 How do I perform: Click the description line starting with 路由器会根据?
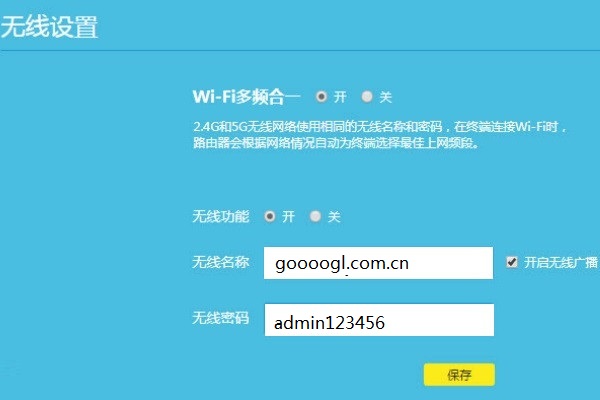tap(336, 143)
